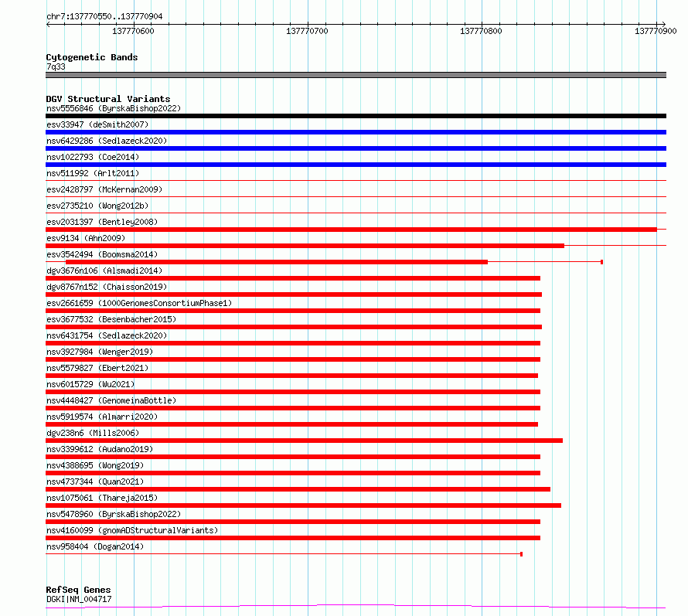The height and width of the screenshot is (616, 688).
Task: Click red bar under nsv4448427
Action: point(293,408)
